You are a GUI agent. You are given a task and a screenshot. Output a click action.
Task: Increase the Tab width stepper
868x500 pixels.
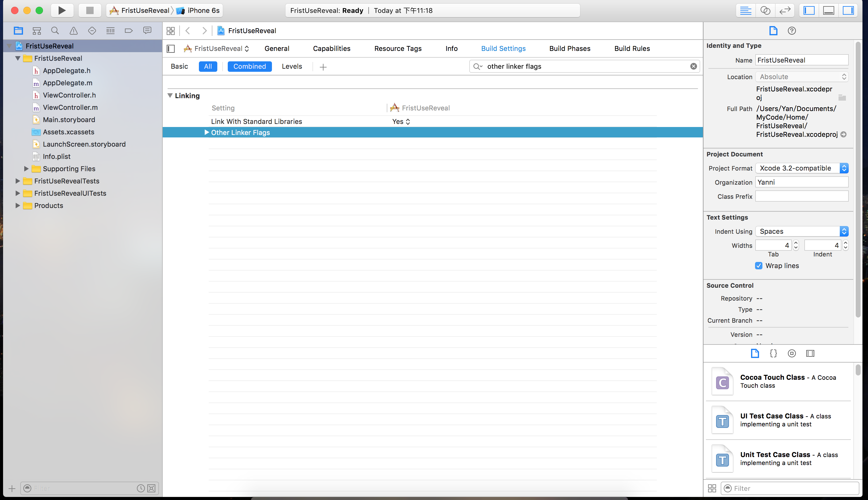(x=796, y=242)
